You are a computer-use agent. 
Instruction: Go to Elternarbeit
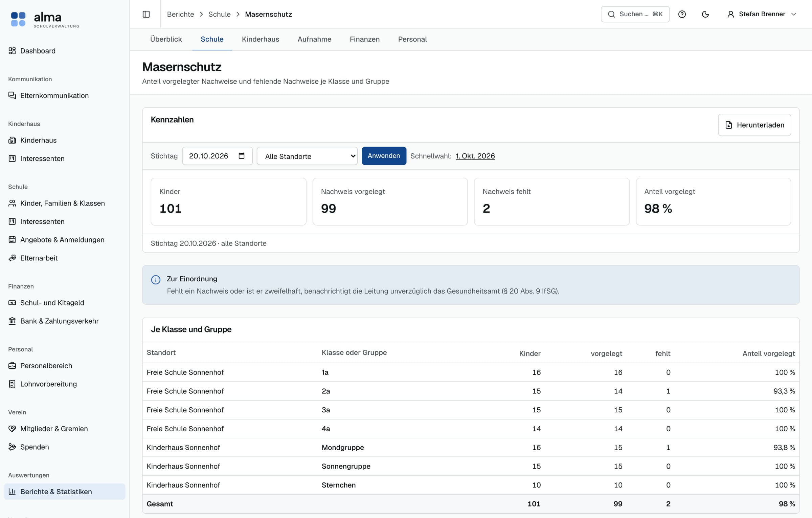click(65, 258)
